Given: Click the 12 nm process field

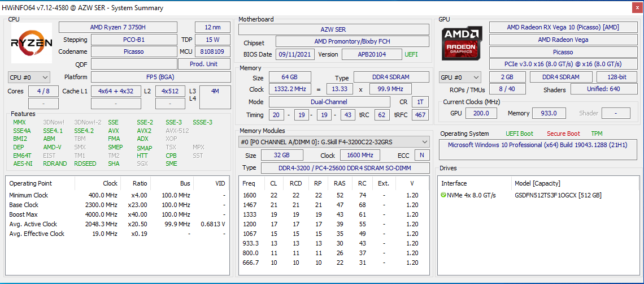Looking at the screenshot, I should (x=212, y=27).
